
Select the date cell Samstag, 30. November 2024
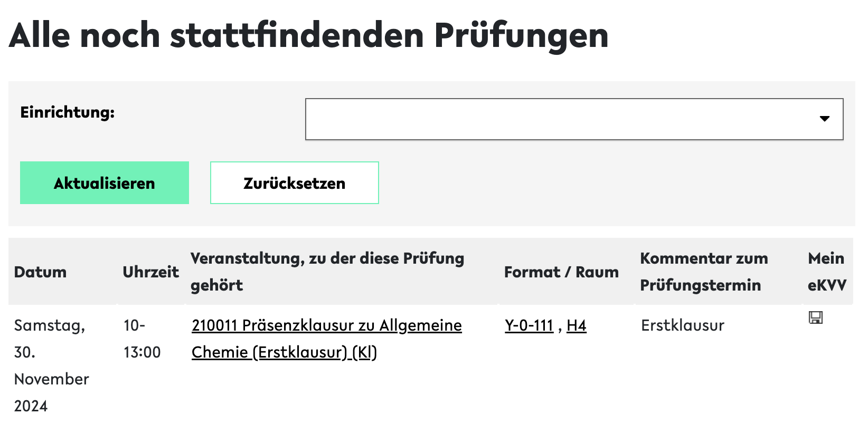tap(51, 365)
